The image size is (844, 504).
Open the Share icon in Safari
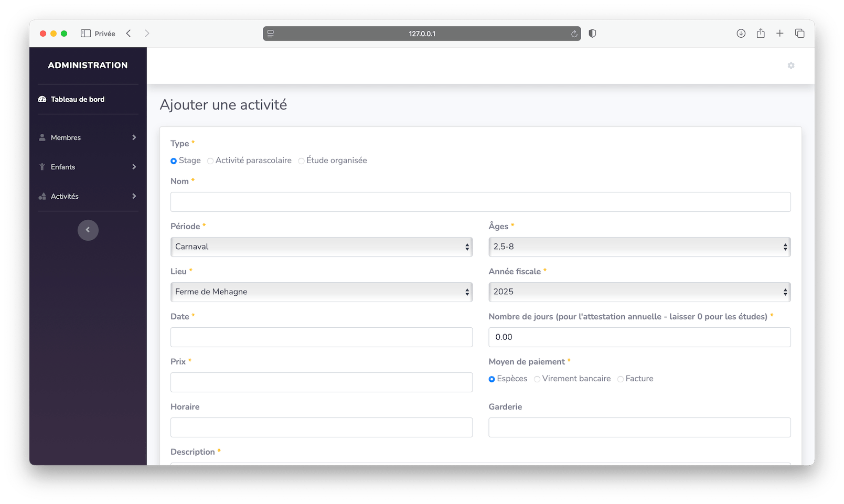point(761,34)
